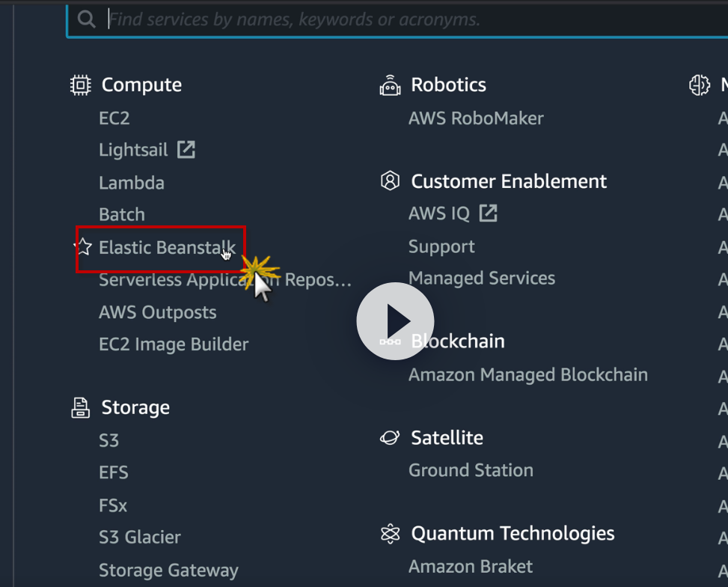This screenshot has height=587, width=728.
Task: Click the Storage category icon
Action: [80, 408]
